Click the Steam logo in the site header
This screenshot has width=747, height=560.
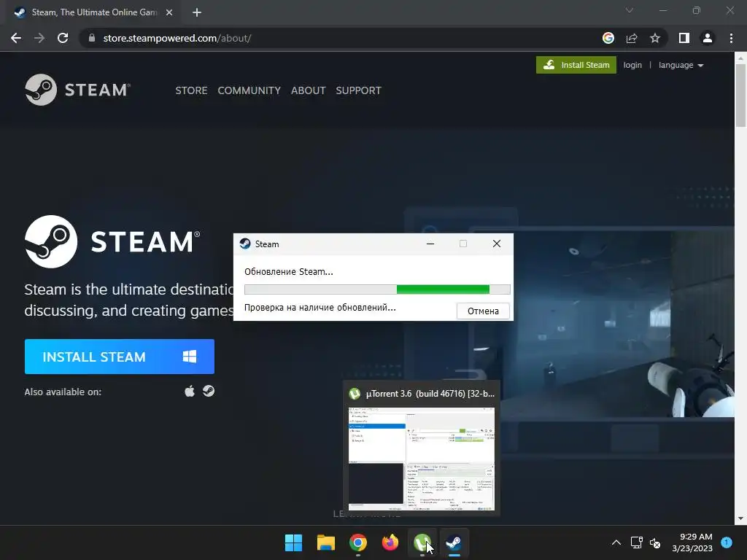[x=77, y=90]
